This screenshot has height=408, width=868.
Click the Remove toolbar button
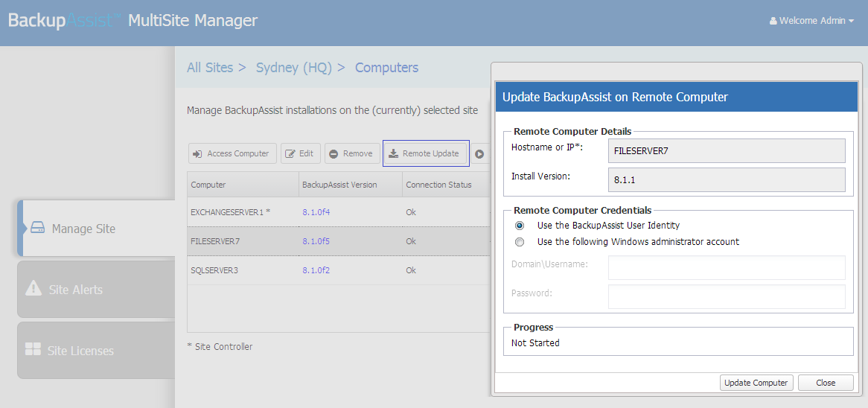click(x=352, y=153)
